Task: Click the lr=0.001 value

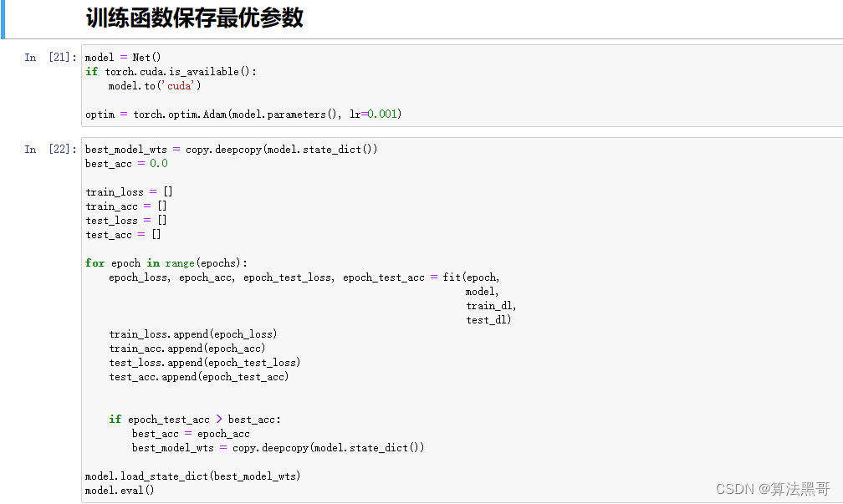Action: (x=376, y=115)
